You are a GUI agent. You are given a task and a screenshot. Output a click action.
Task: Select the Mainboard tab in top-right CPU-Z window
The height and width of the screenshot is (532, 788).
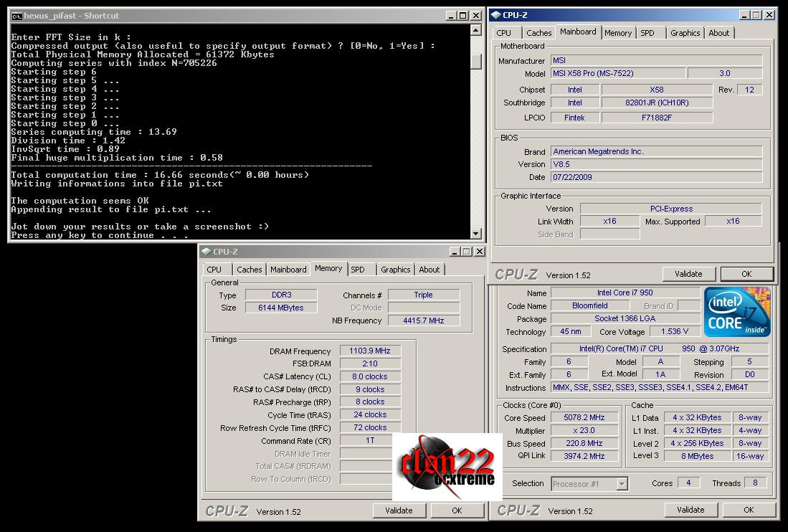[x=578, y=32]
